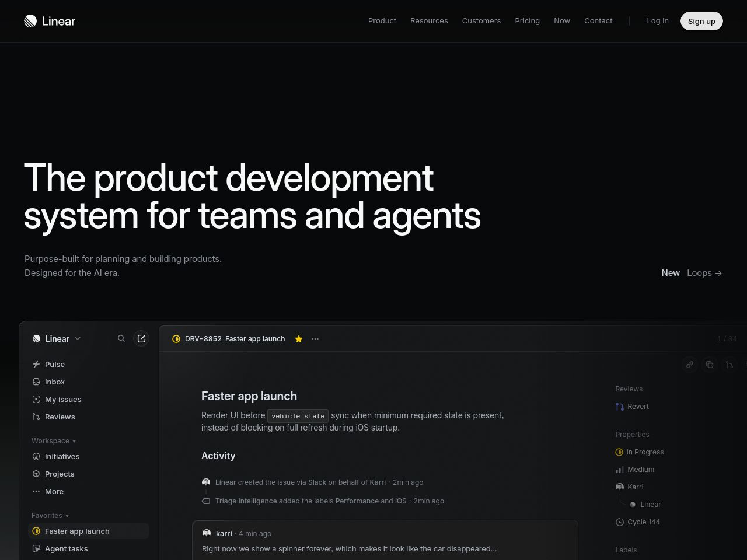Click the DRV-8852 issue ID text
Screen dimensions: 747x560
(203, 339)
